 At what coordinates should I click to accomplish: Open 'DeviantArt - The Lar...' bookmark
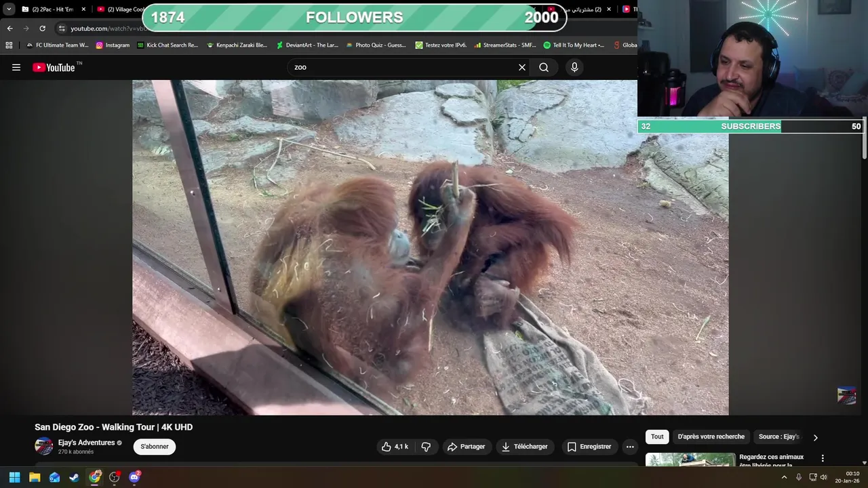coord(307,45)
